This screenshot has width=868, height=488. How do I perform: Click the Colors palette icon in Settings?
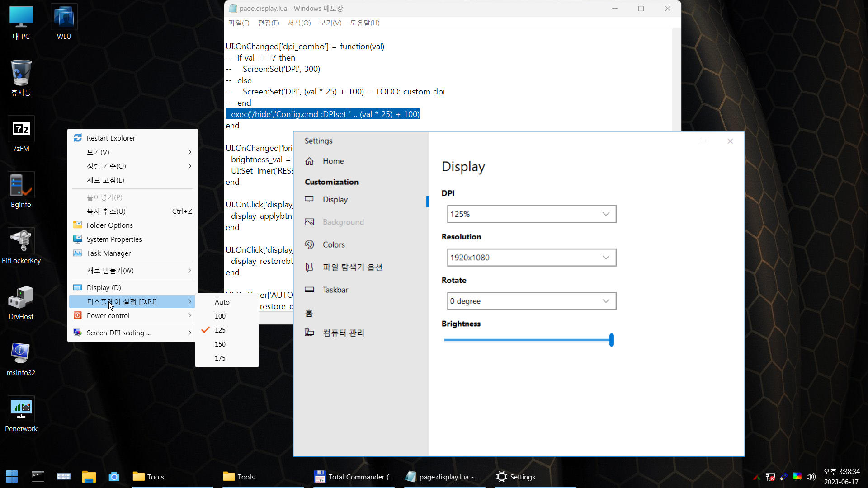[309, 244]
